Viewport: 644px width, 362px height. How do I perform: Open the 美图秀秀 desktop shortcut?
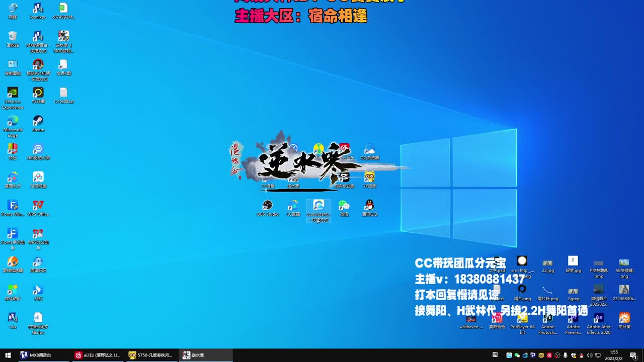pos(497,320)
